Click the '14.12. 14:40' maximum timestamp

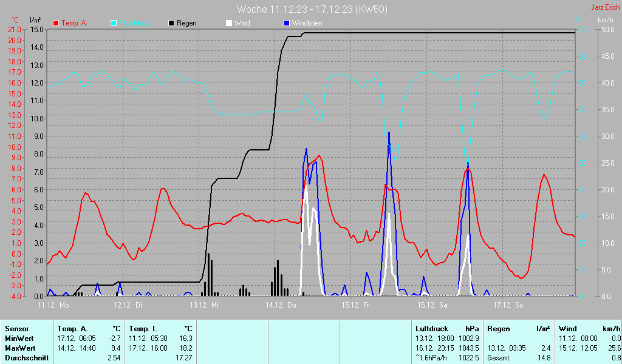pyautogui.click(x=77, y=348)
